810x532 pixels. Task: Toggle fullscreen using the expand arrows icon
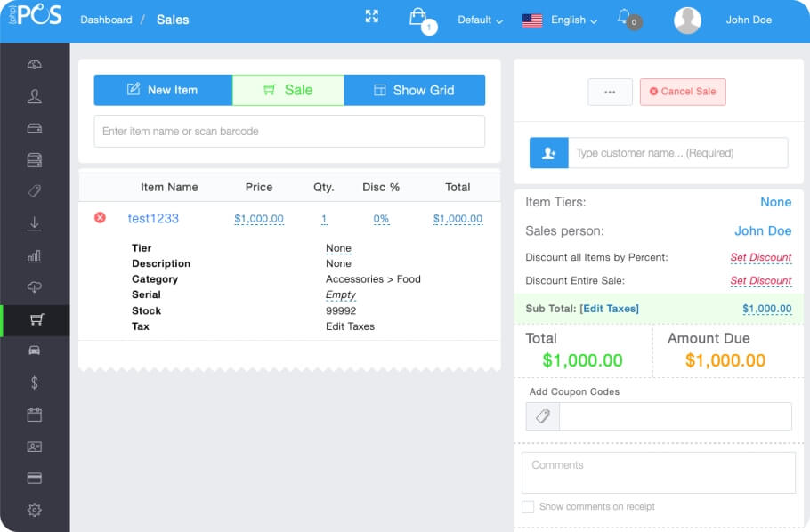pyautogui.click(x=372, y=17)
